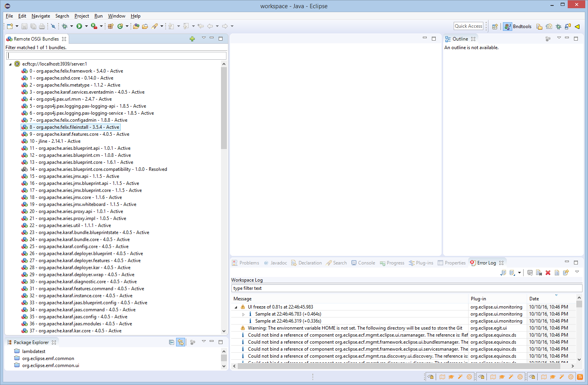Switch to the ECF perspective icon
Image resolution: width=588 pixels, height=385 pixels.
549,27
